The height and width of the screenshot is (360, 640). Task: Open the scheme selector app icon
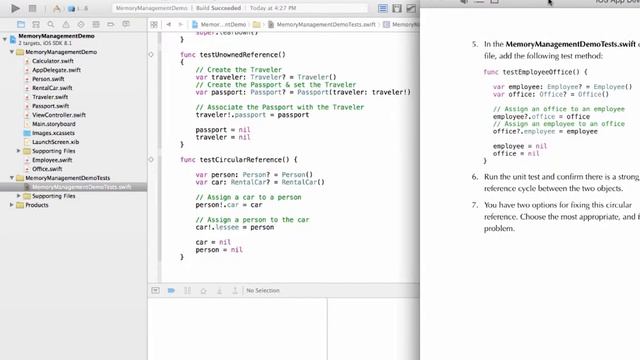[x=57, y=8]
